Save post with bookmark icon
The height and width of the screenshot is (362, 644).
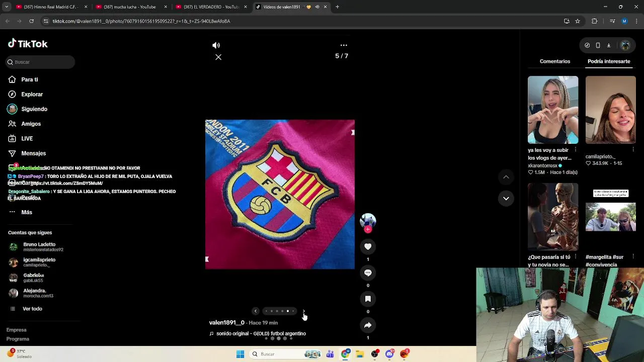click(x=368, y=299)
